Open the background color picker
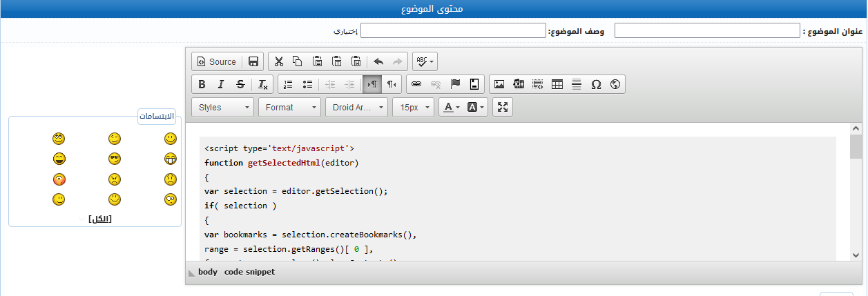Viewport: 868px width, 296px height. [476, 107]
